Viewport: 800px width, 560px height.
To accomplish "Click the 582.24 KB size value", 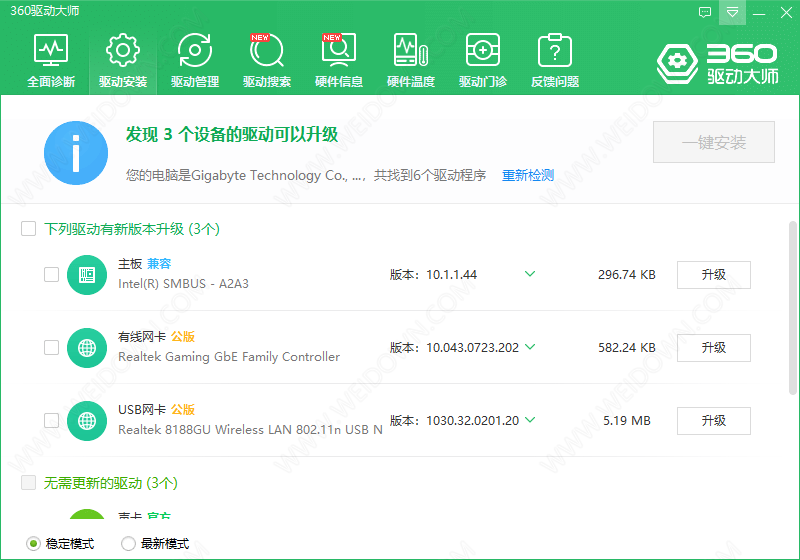I will point(627,348).
